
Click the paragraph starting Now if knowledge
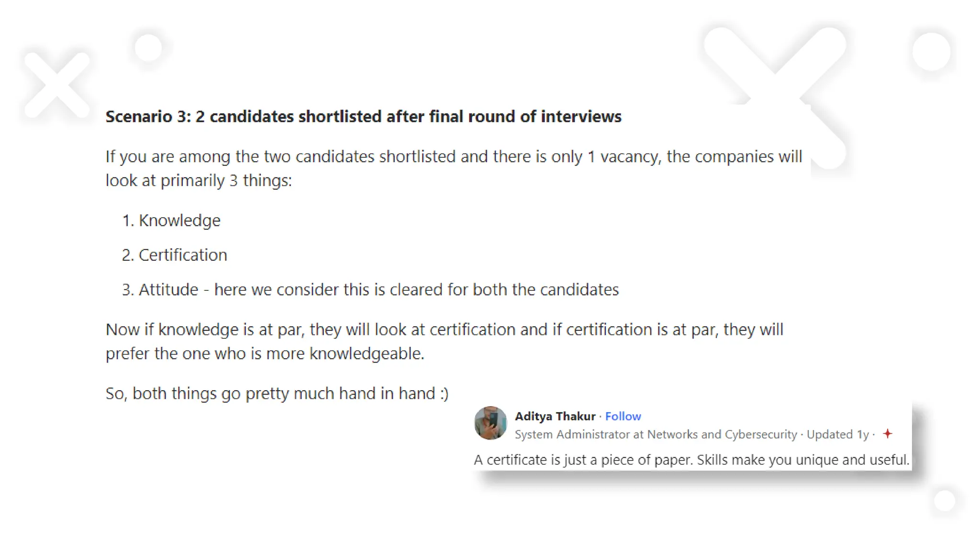point(444,342)
